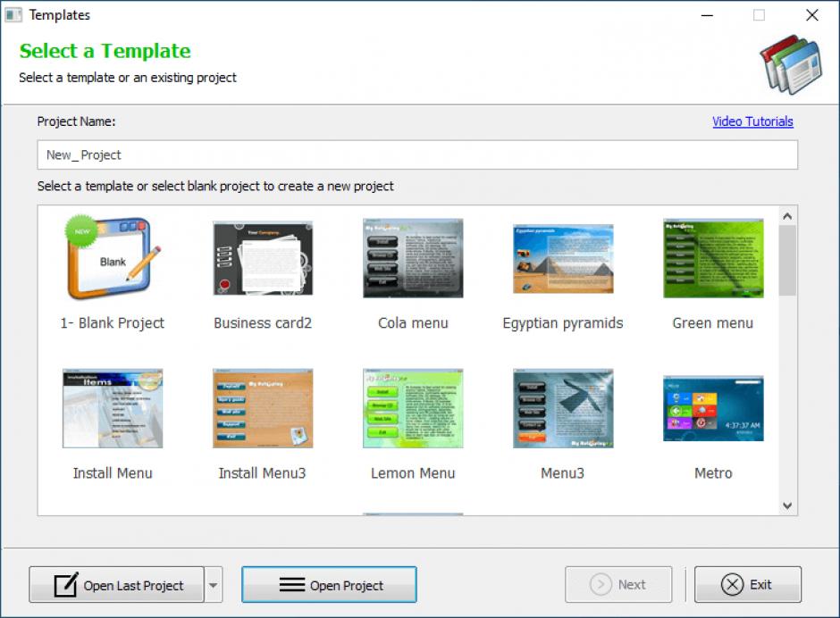This screenshot has width=840, height=618.
Task: Click the Exit button
Action: click(x=748, y=585)
